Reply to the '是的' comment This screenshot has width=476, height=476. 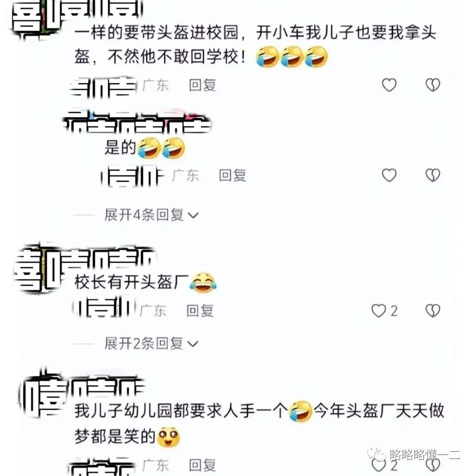(233, 175)
